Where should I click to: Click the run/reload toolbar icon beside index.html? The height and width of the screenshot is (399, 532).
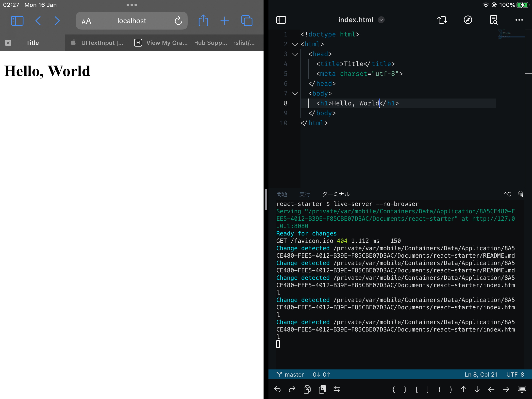[442, 20]
